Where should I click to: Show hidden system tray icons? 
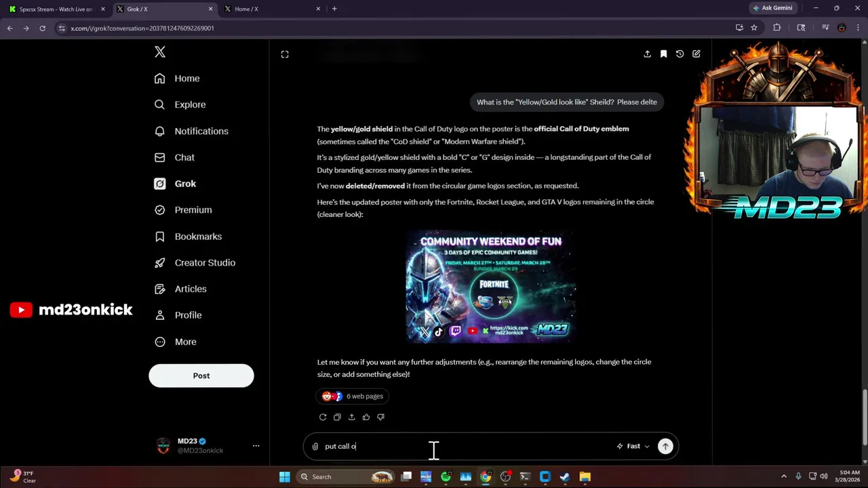tap(784, 476)
